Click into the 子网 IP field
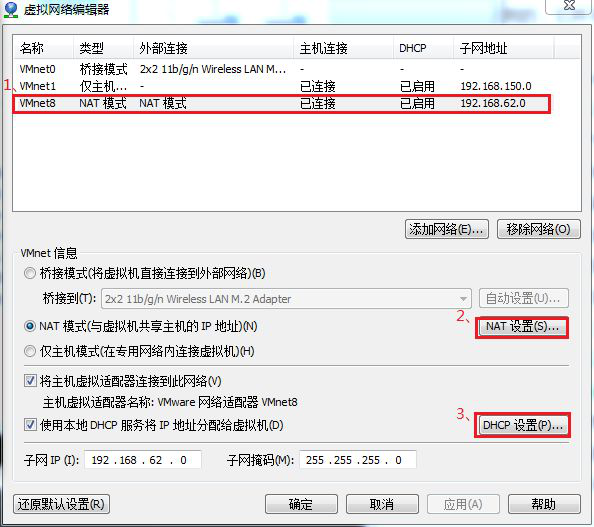 [142, 460]
